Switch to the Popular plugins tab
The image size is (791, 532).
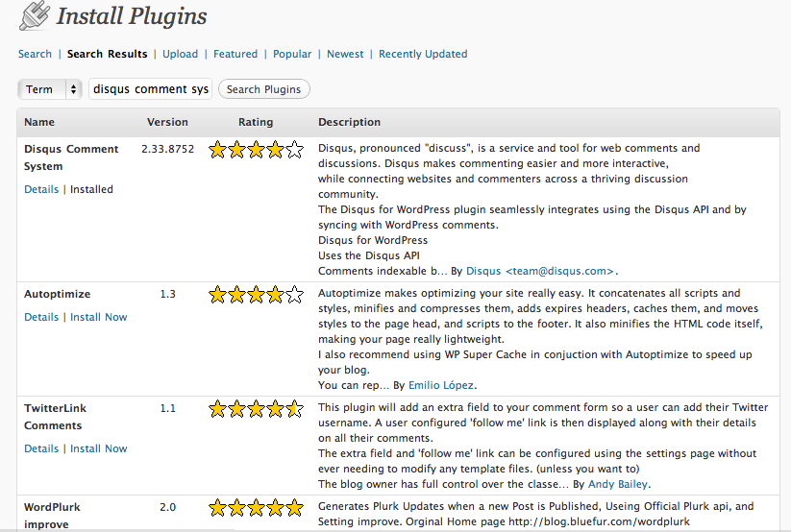(x=292, y=54)
